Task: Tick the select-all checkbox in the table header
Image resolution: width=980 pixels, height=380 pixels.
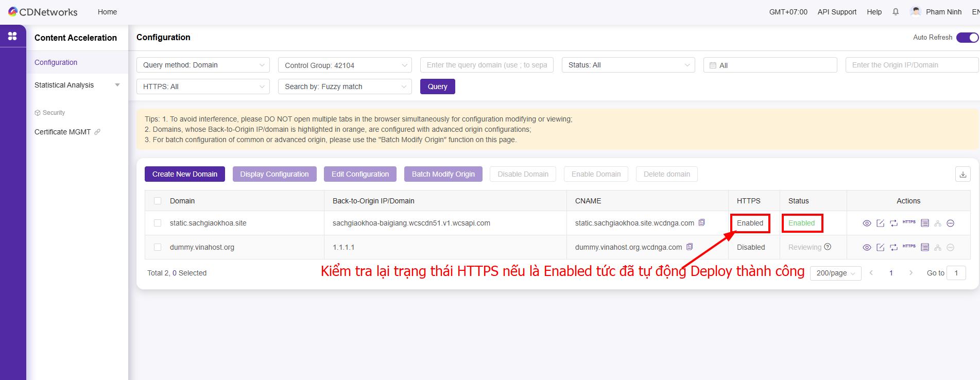Action: click(158, 201)
